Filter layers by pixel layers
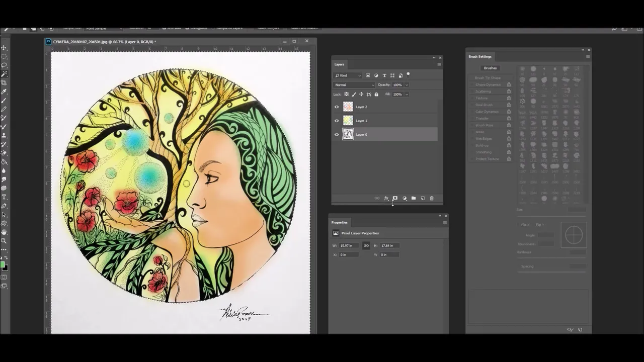This screenshot has width=644, height=362. (368, 75)
